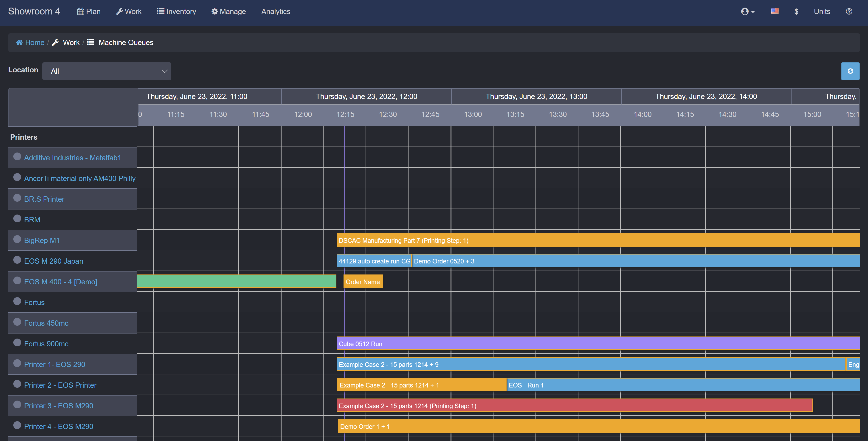Open the EOS M 400 - 4 [Demo] link
Image resolution: width=868 pixels, height=441 pixels.
(x=61, y=282)
